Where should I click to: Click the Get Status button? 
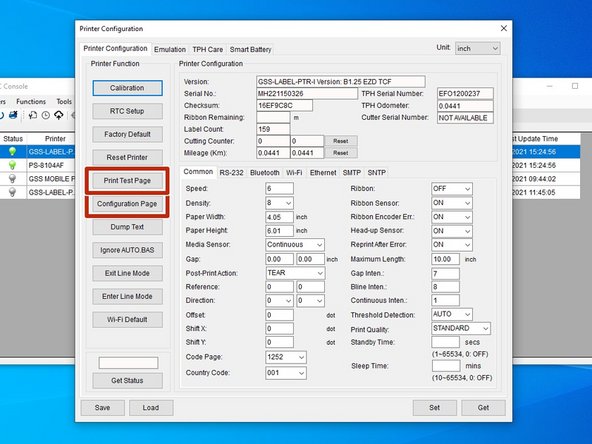(x=128, y=381)
